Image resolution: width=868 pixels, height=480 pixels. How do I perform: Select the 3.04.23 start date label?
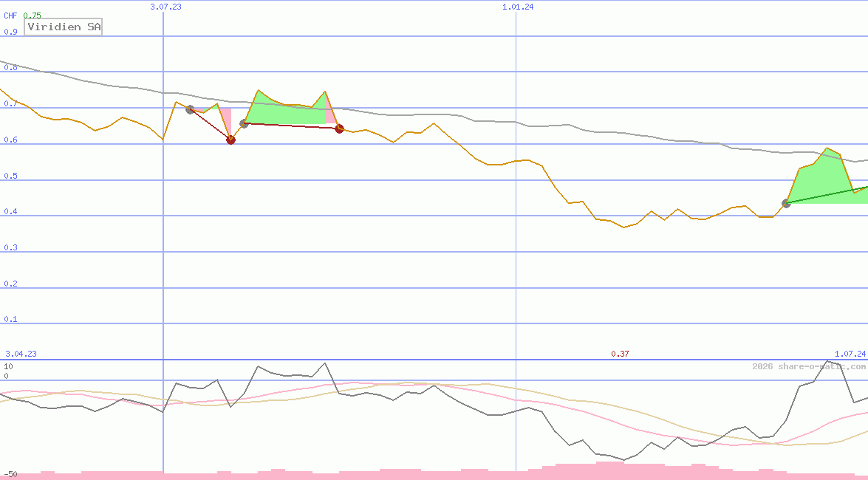click(21, 354)
